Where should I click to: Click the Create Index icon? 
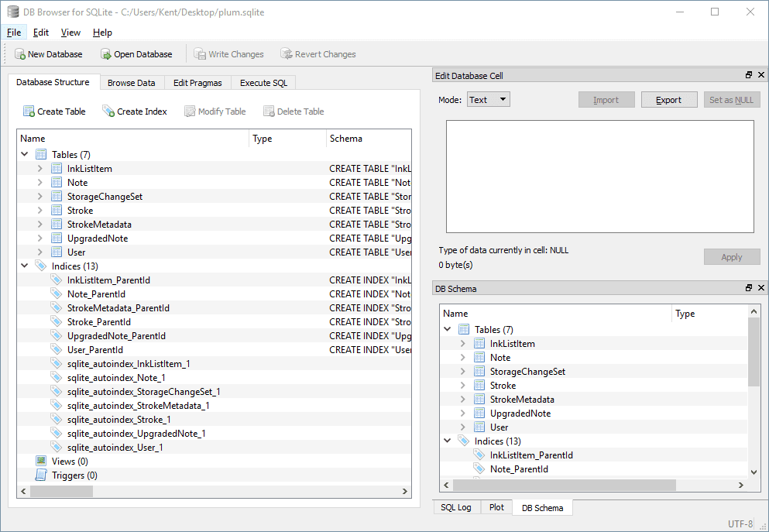coord(108,112)
